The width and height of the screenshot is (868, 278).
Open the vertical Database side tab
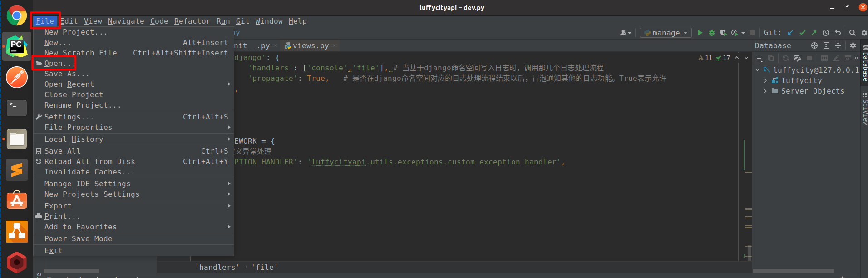(x=865, y=63)
